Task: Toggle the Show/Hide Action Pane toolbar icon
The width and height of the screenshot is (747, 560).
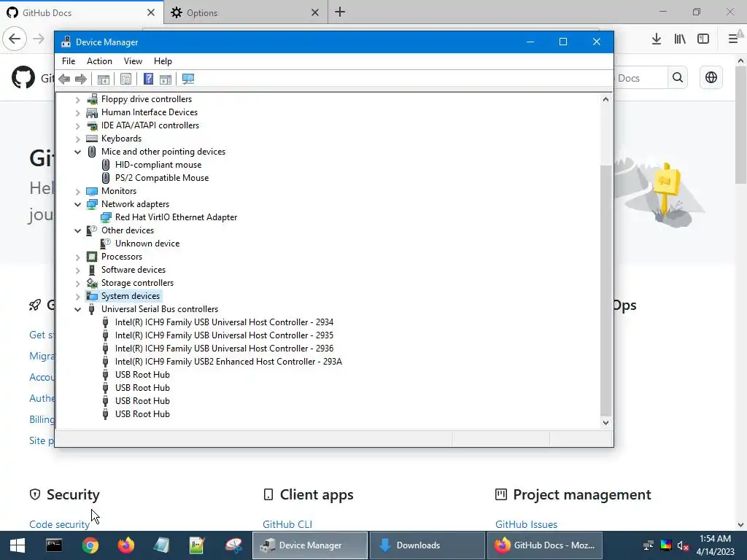Action: 166,79
